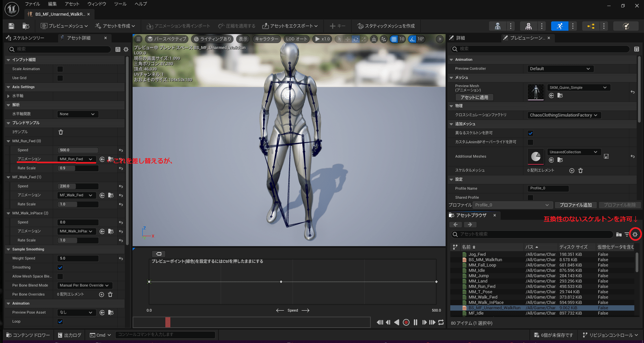Open details panel settings gear on left

(x=126, y=49)
